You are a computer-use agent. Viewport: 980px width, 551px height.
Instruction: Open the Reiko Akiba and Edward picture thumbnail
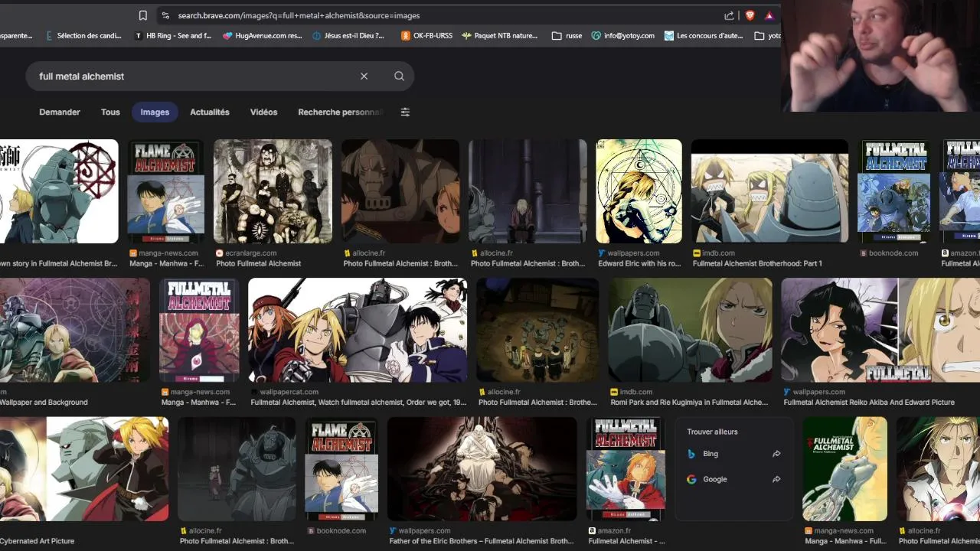[x=880, y=330]
